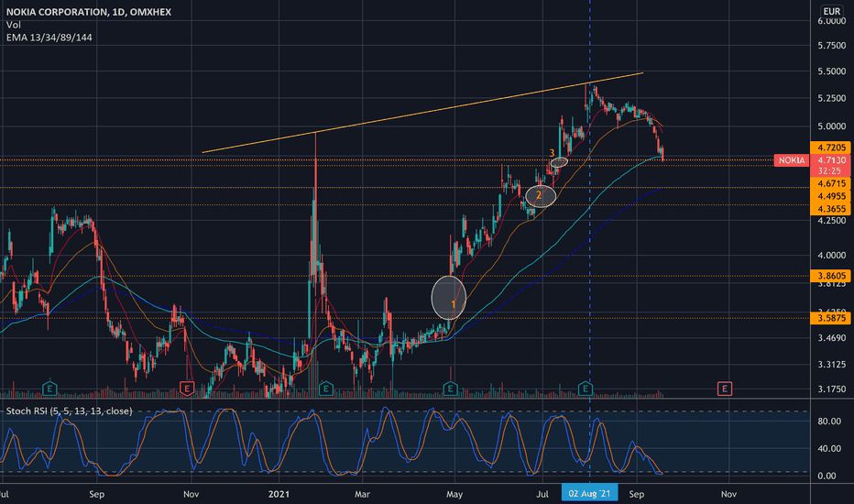Select the 4.7130 current price label
Image resolution: width=854 pixels, height=504 pixels.
point(831,160)
